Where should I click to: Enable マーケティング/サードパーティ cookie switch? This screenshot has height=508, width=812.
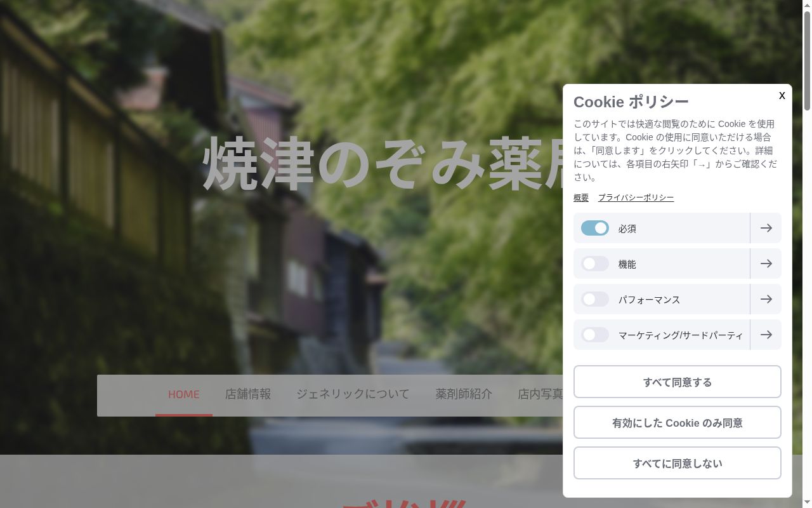[595, 335]
